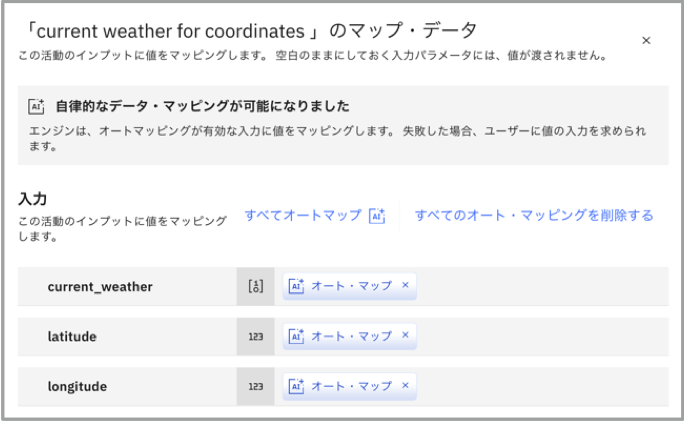Click すべてのオート・マッピングを削除する link
The image size is (684, 422).
534,215
